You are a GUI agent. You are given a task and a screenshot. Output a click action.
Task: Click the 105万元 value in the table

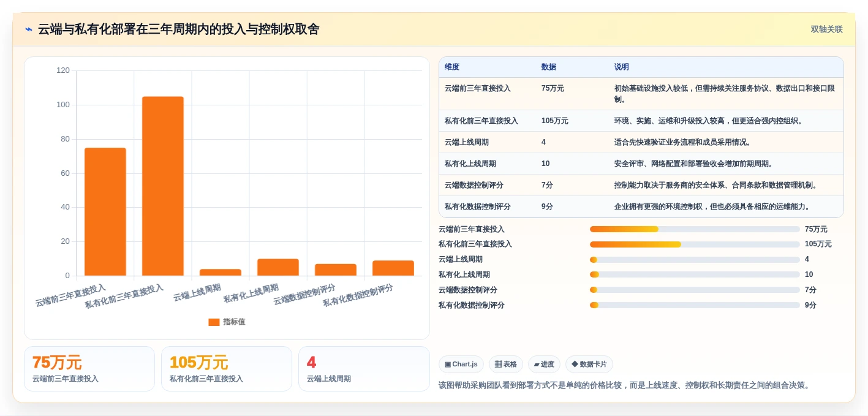pyautogui.click(x=555, y=121)
